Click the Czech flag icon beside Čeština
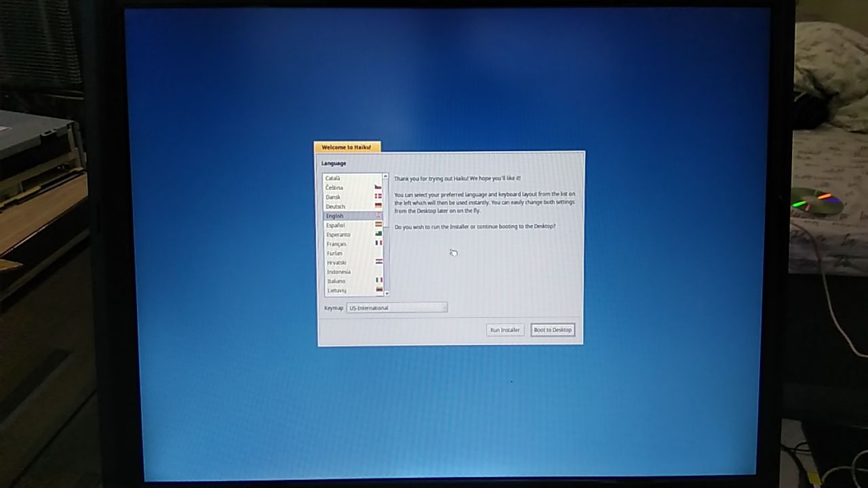The width and height of the screenshot is (868, 488). tap(378, 187)
